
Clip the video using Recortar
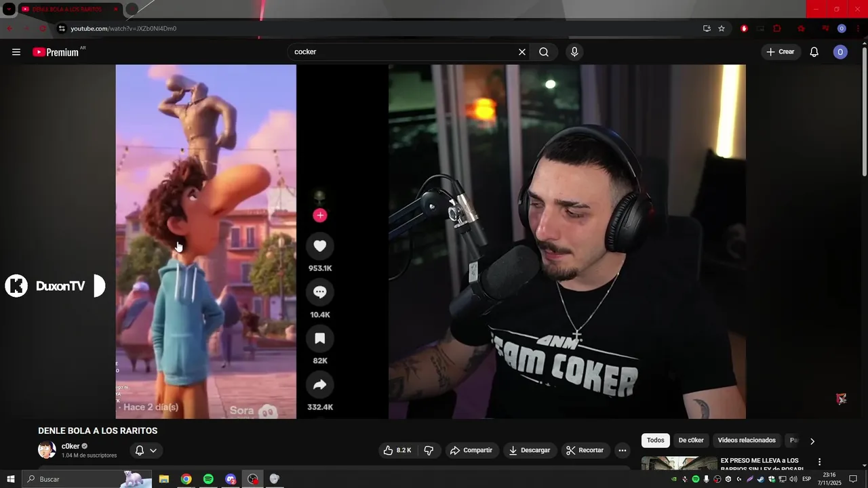coord(585,450)
